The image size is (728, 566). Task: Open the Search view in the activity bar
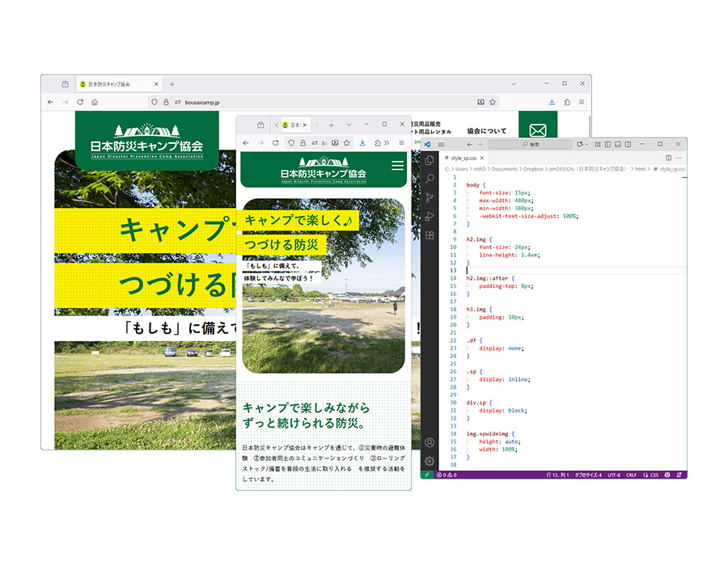[x=430, y=179]
